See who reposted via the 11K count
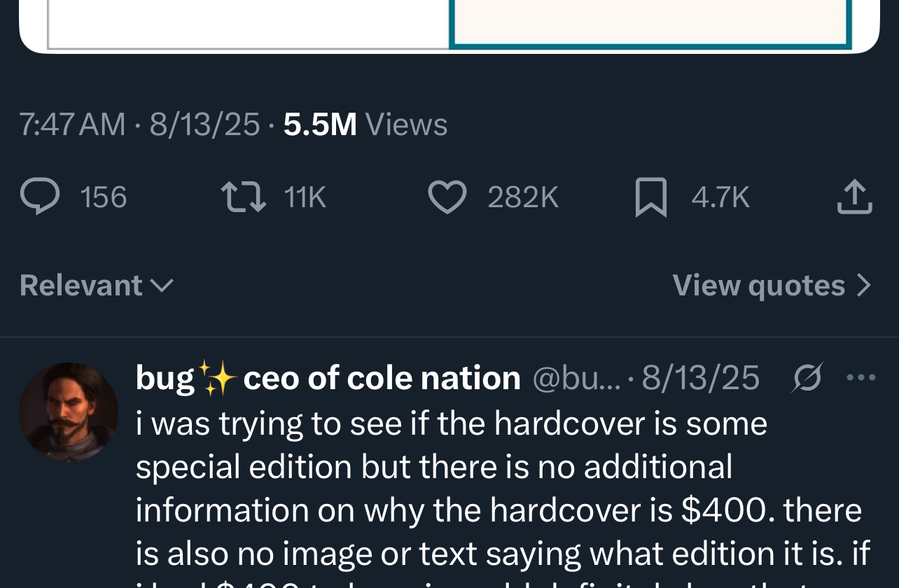 click(x=304, y=197)
